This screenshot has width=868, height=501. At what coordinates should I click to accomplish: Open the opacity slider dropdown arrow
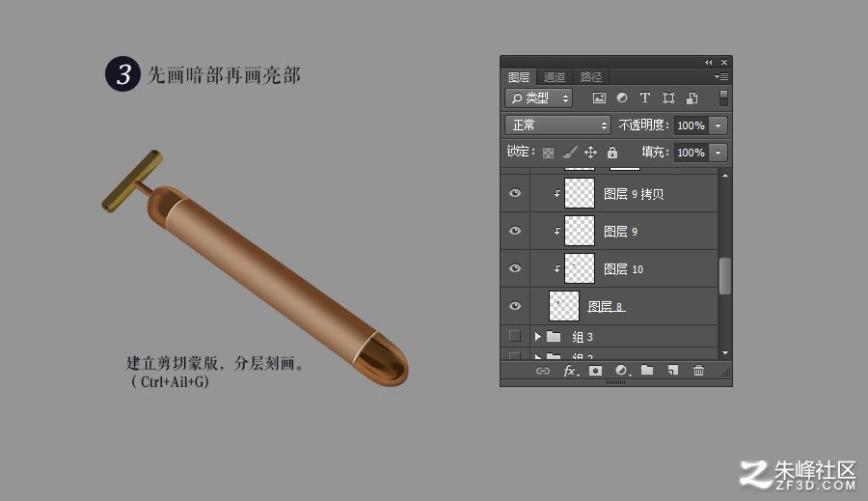[718, 125]
